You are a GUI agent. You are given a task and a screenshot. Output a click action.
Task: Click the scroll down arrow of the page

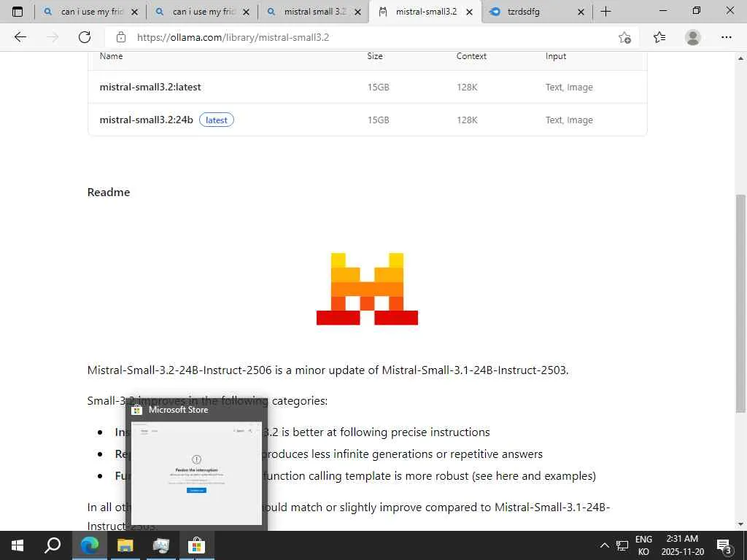[x=740, y=525]
